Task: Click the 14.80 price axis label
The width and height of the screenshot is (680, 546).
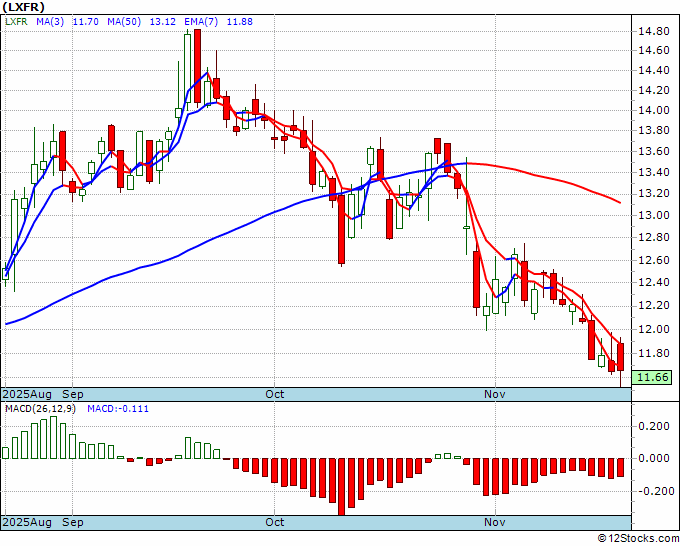Action: point(654,31)
